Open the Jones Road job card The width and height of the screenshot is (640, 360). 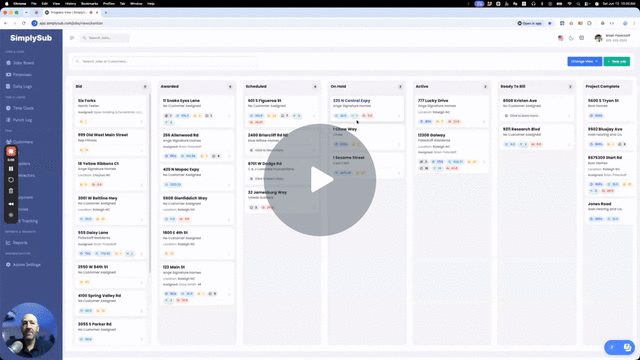click(x=610, y=212)
